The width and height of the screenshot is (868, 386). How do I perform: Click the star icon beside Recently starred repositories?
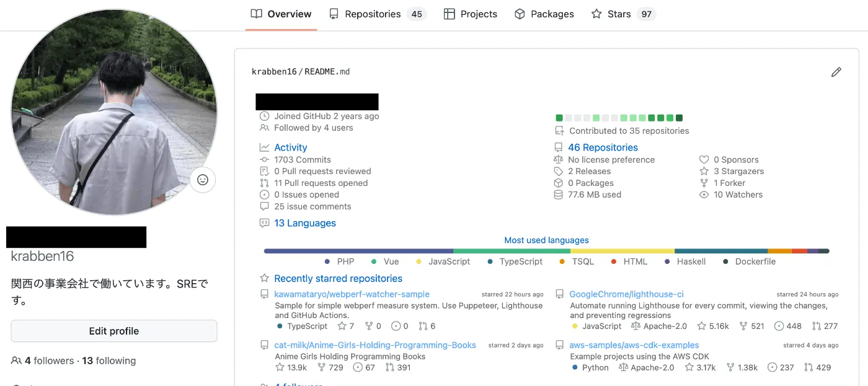coord(264,278)
